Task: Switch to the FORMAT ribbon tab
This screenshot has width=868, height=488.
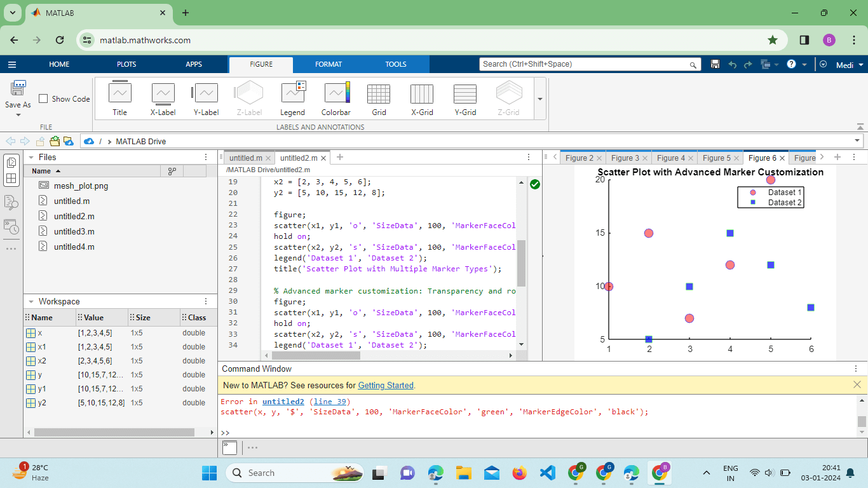Action: 329,64
